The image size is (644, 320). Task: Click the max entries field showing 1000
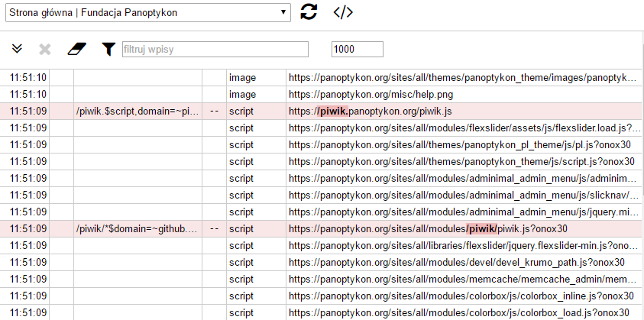pos(358,50)
